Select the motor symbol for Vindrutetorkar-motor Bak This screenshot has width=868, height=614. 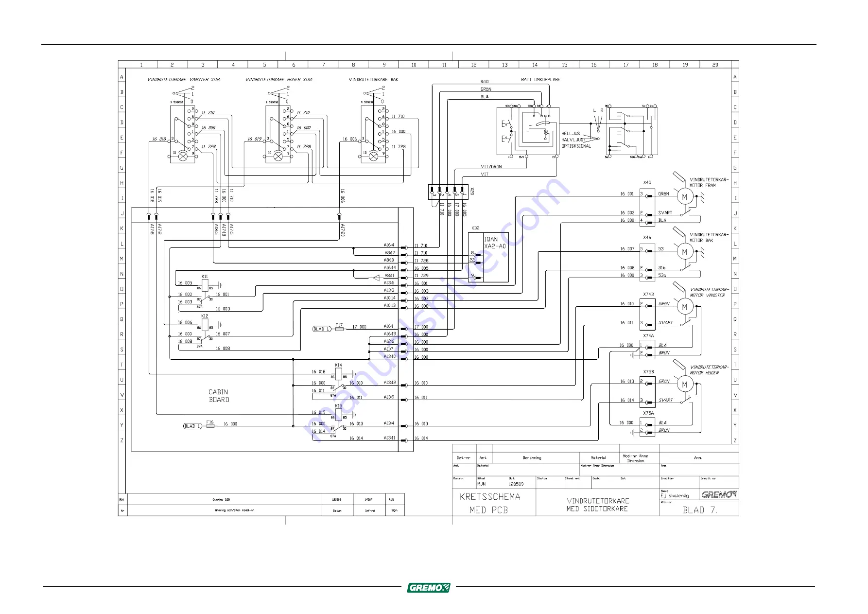pos(685,252)
